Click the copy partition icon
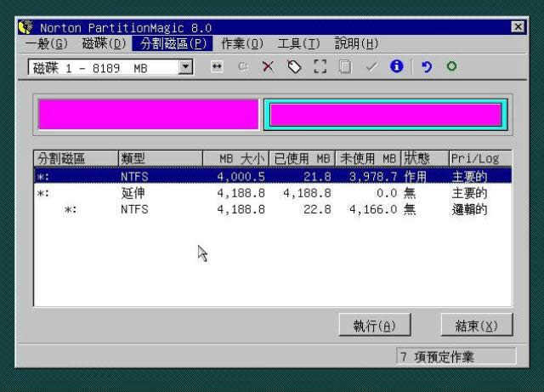This screenshot has width=544, height=392. (x=345, y=67)
